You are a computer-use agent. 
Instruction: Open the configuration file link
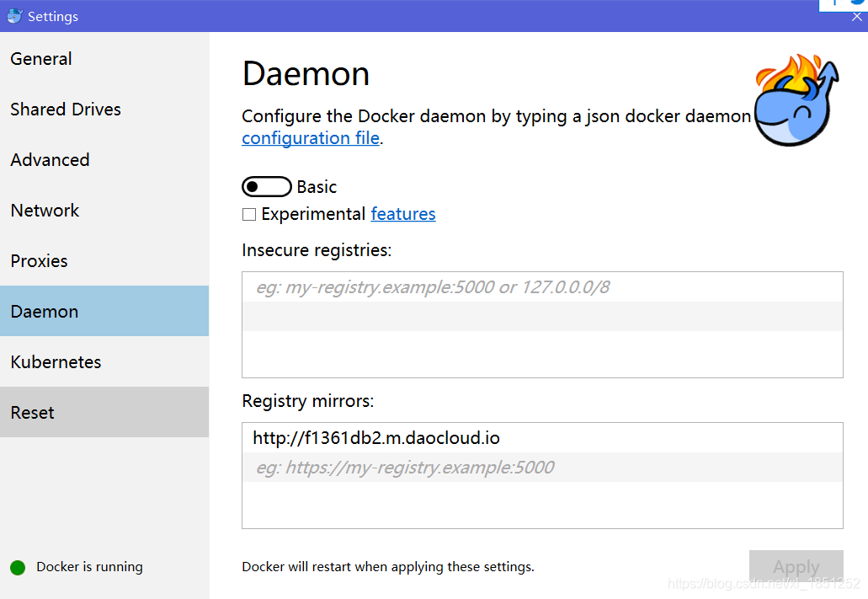click(x=311, y=138)
